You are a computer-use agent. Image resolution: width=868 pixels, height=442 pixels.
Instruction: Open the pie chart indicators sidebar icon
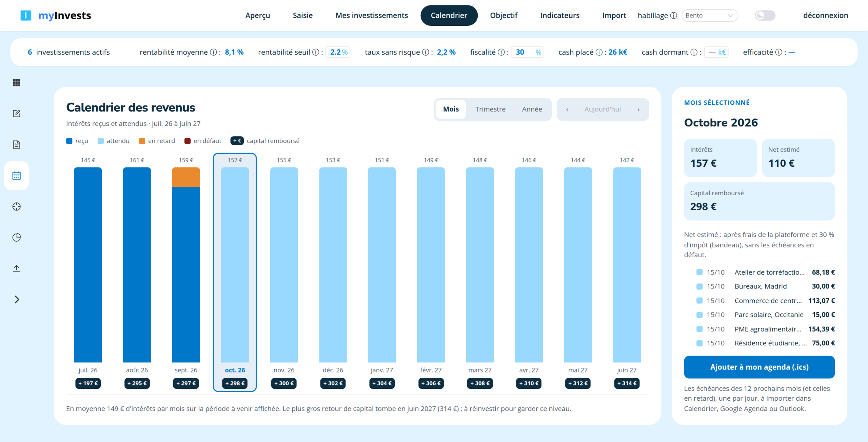point(16,237)
